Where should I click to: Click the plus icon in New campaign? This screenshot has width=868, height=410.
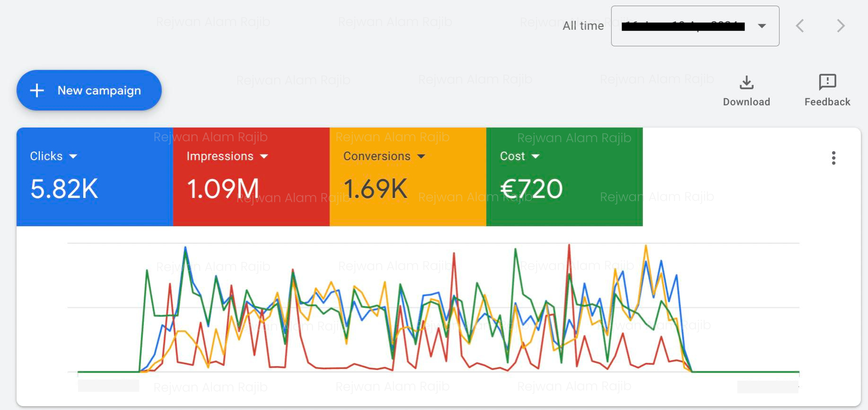click(x=37, y=90)
